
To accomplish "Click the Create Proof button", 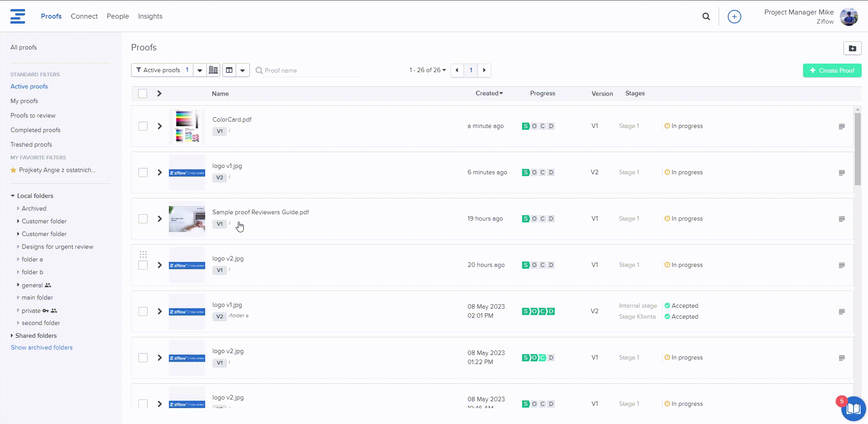I will (x=832, y=70).
